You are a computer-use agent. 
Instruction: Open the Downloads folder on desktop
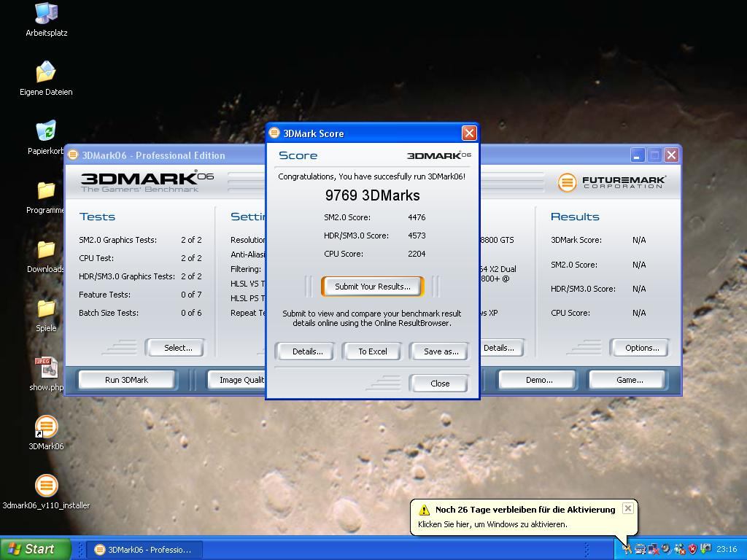click(x=46, y=256)
